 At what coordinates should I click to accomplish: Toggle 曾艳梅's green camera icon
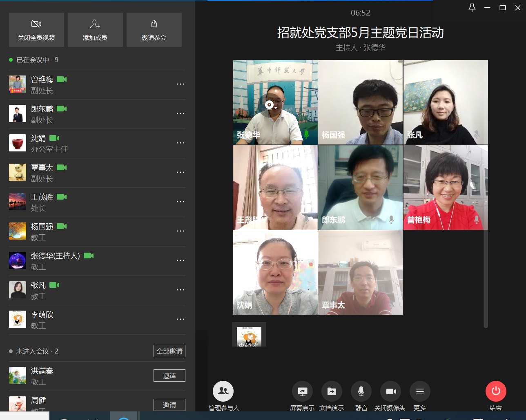point(62,79)
